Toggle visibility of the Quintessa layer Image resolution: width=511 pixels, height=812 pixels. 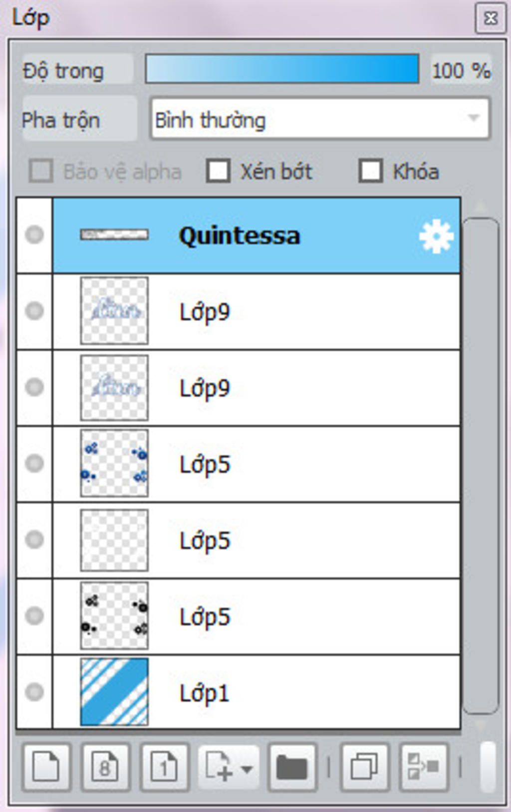click(x=34, y=235)
